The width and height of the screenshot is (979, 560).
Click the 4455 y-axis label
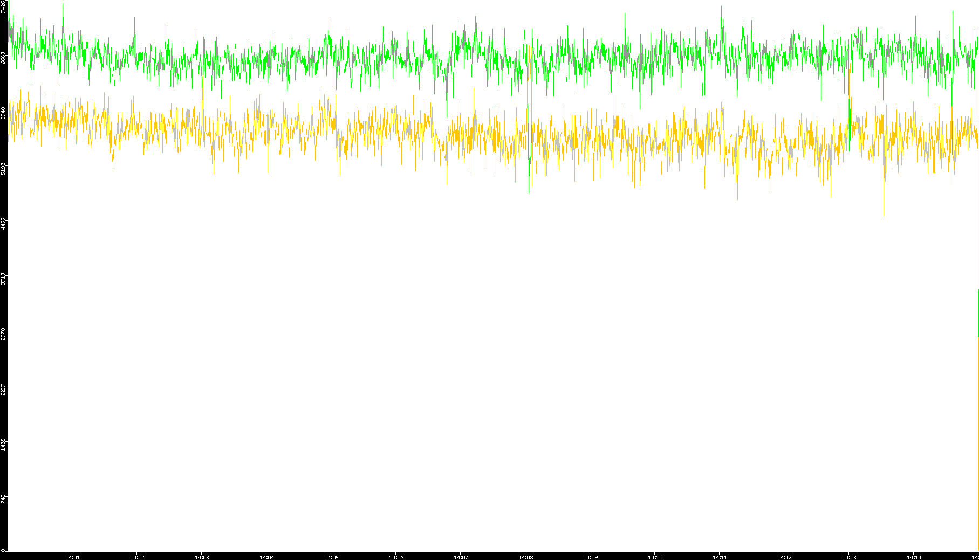pos(3,224)
